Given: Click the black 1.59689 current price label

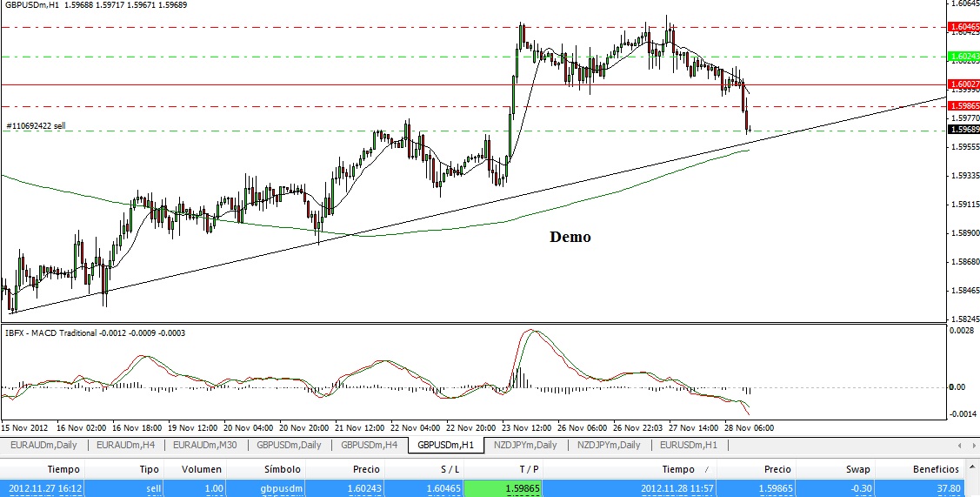Looking at the screenshot, I should (963, 130).
